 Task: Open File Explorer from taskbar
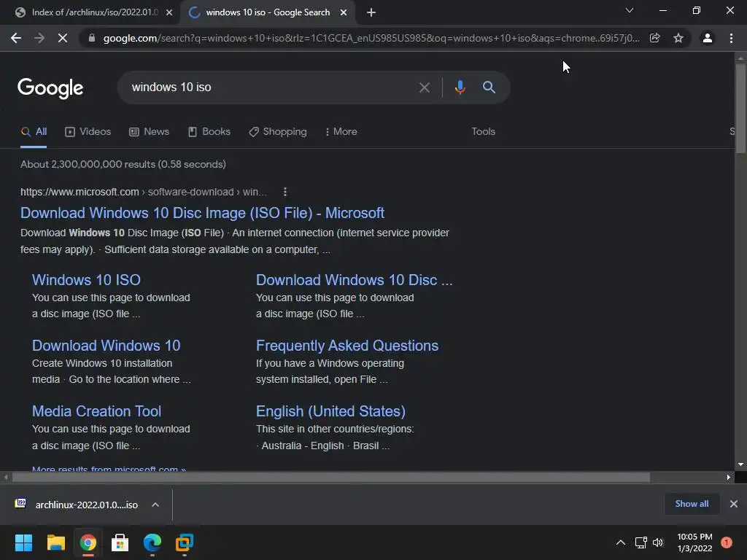pyautogui.click(x=55, y=542)
